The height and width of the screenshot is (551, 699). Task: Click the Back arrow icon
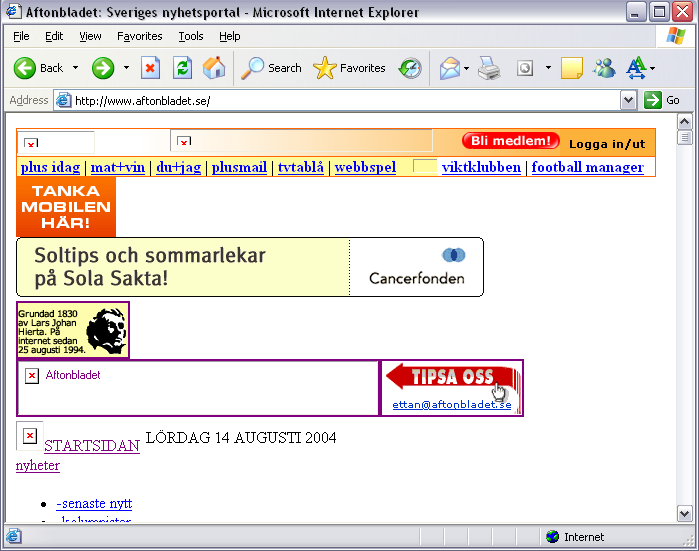[x=25, y=68]
